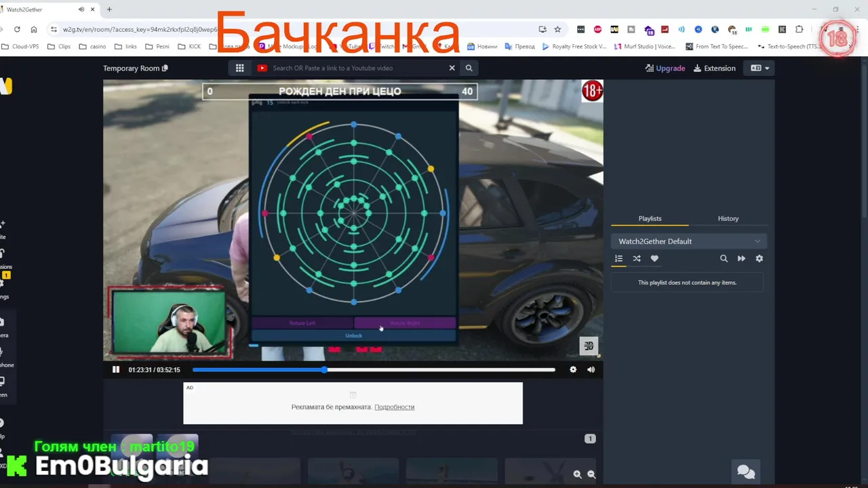This screenshot has width=868, height=488.
Task: Open the player settings gear
Action: click(x=573, y=369)
